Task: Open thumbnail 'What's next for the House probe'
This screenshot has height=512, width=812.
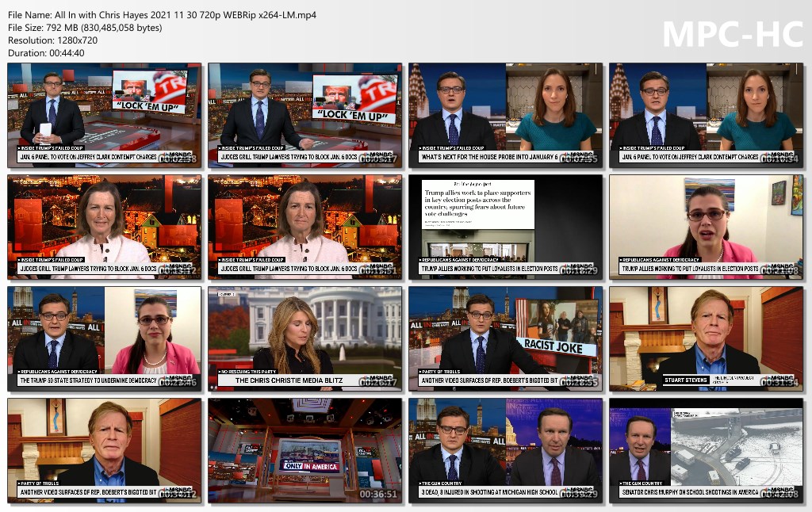Action: (505, 116)
